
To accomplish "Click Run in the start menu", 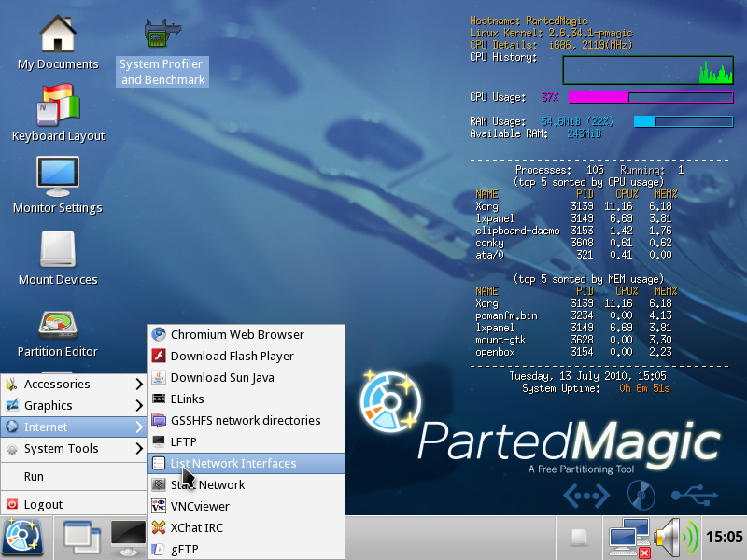I will 34,476.
